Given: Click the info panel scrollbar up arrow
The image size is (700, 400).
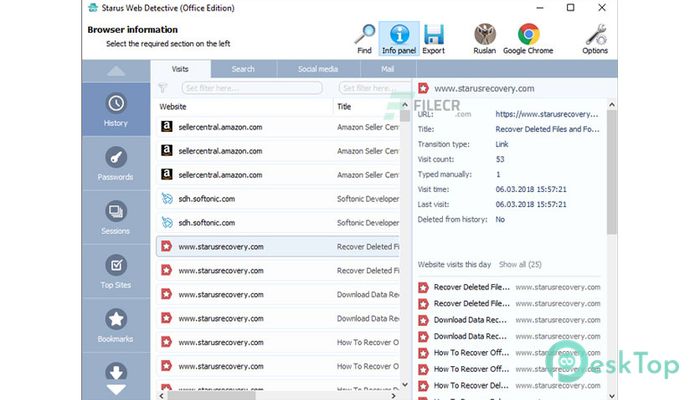Looking at the screenshot, I should coord(612,104).
